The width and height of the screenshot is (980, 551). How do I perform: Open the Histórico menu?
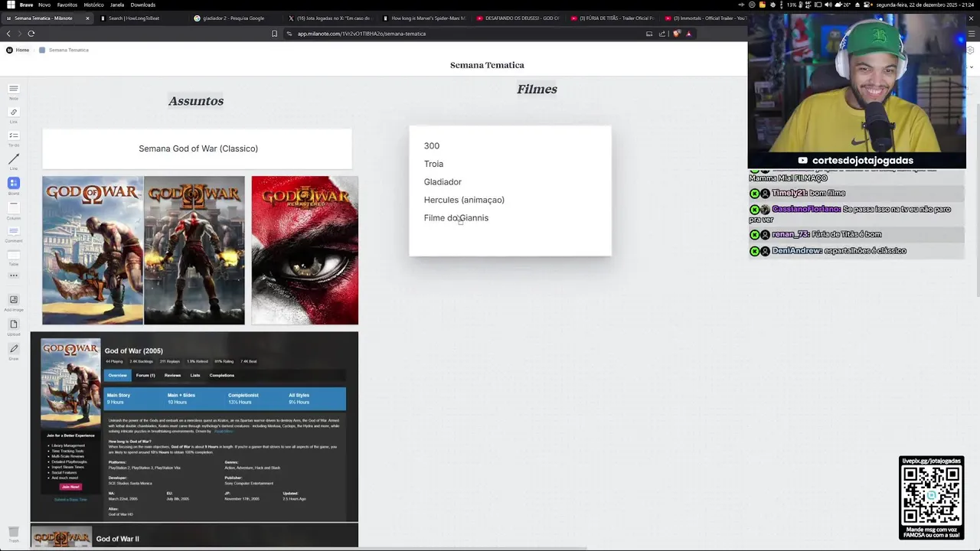click(x=93, y=5)
